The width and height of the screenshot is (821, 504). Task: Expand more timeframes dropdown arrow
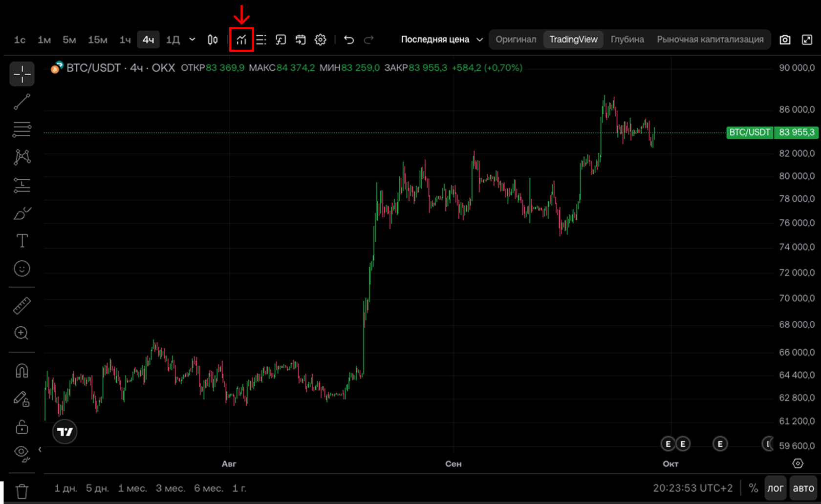192,40
